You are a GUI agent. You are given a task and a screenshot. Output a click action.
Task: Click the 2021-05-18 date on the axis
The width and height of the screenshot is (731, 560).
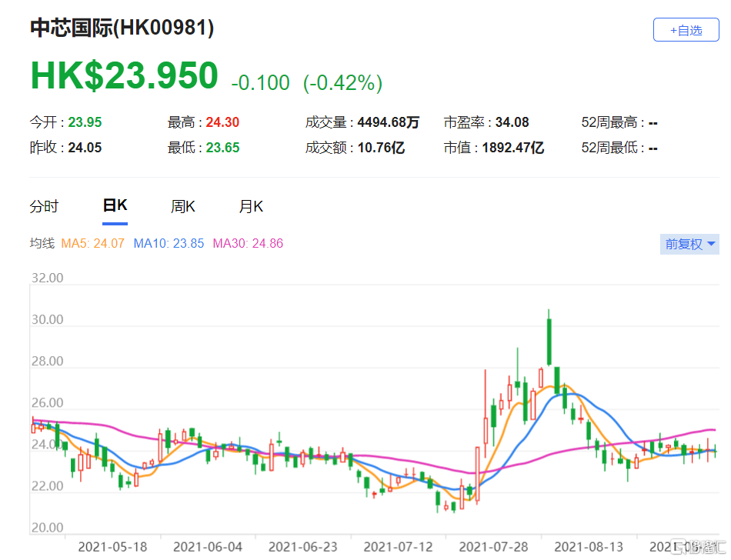tap(112, 546)
